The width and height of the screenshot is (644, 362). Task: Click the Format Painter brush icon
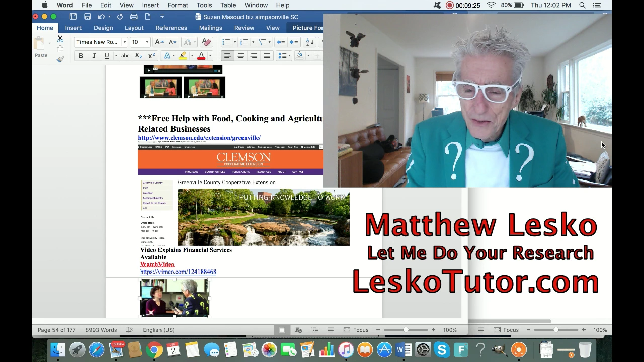click(60, 59)
